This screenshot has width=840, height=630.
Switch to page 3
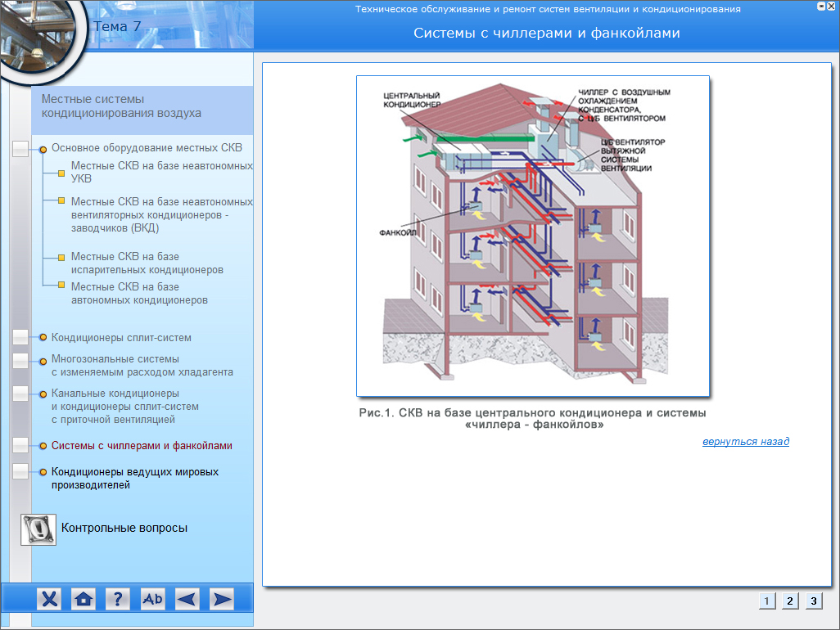coord(813,601)
